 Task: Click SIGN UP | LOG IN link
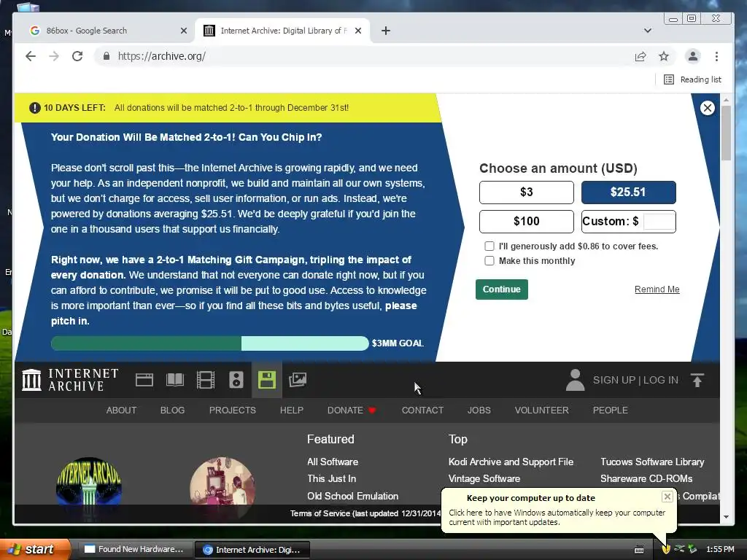(x=635, y=380)
